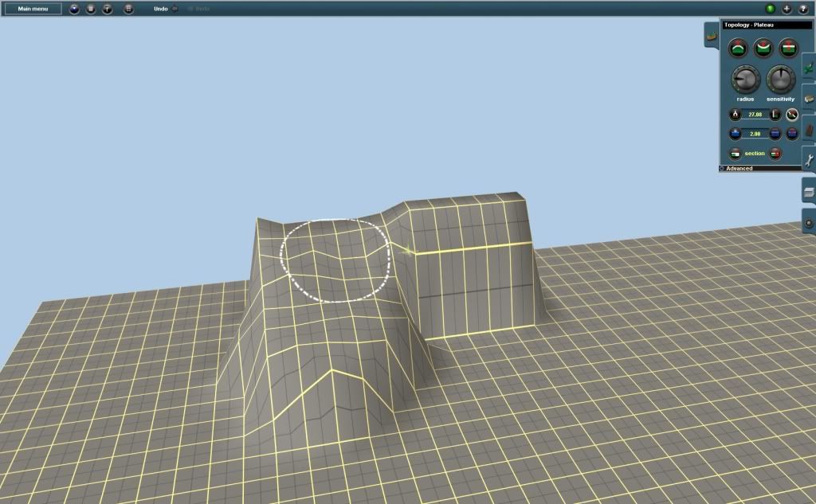816x504 pixels.
Task: Click the pencil icon in the height row
Action: pyautogui.click(x=792, y=115)
